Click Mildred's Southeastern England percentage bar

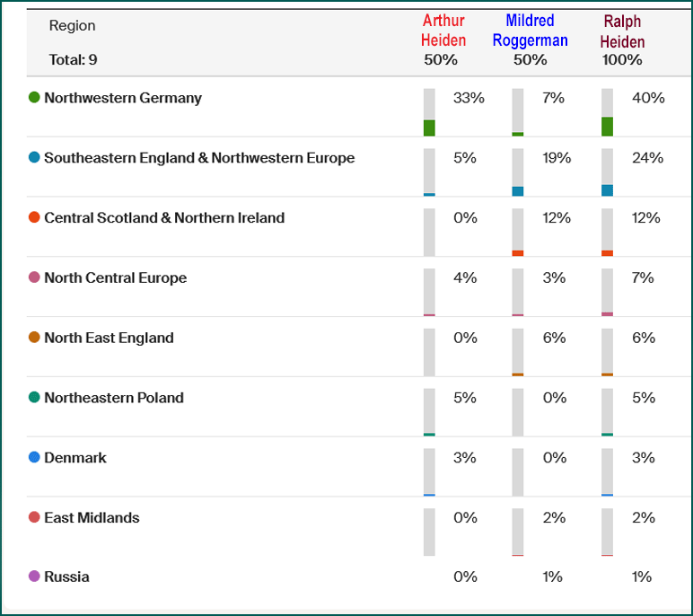click(x=518, y=172)
